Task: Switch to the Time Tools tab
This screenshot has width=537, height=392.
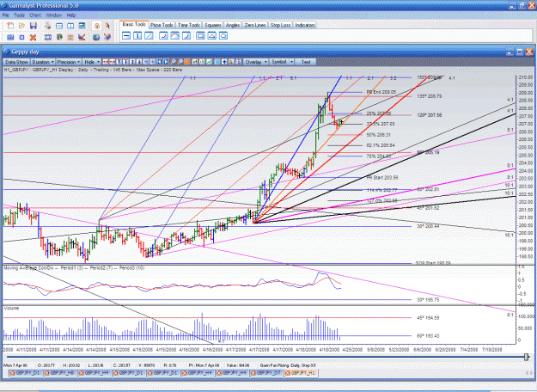Action: pos(189,25)
